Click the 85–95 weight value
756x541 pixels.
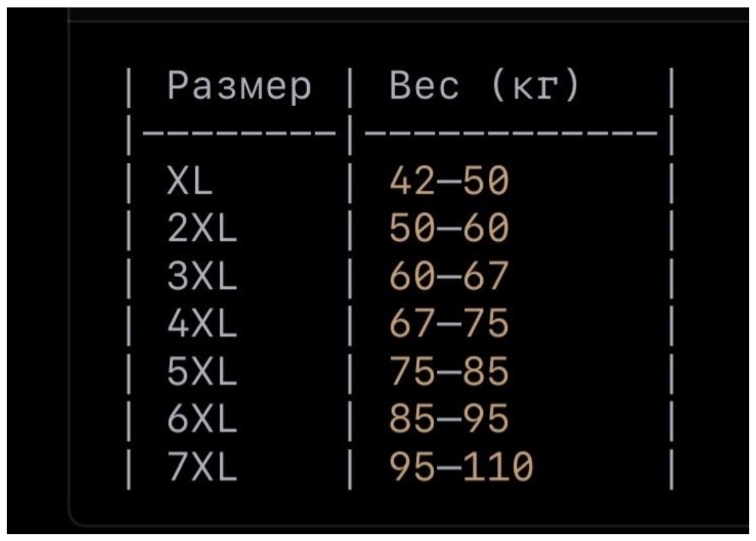point(449,419)
